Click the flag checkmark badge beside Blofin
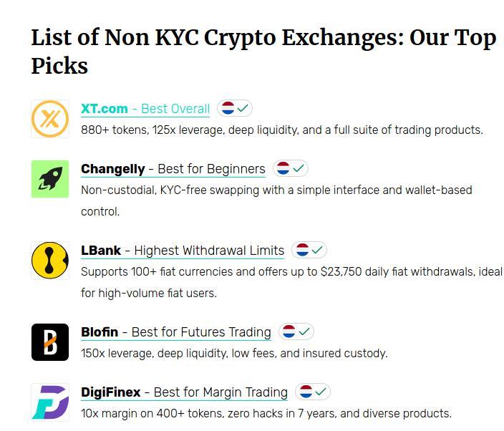This screenshot has height=431, width=504. [x=296, y=331]
